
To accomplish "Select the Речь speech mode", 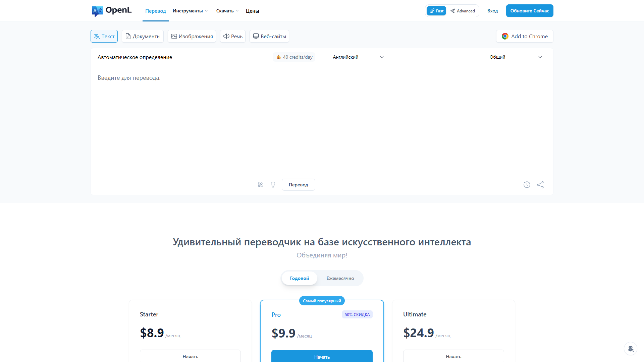I will pos(233,36).
